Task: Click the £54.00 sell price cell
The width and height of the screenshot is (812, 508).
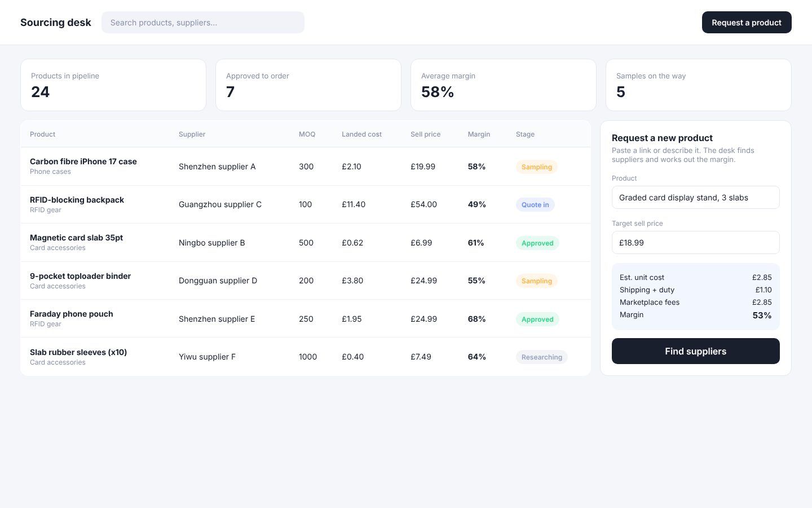Action: 423,204
